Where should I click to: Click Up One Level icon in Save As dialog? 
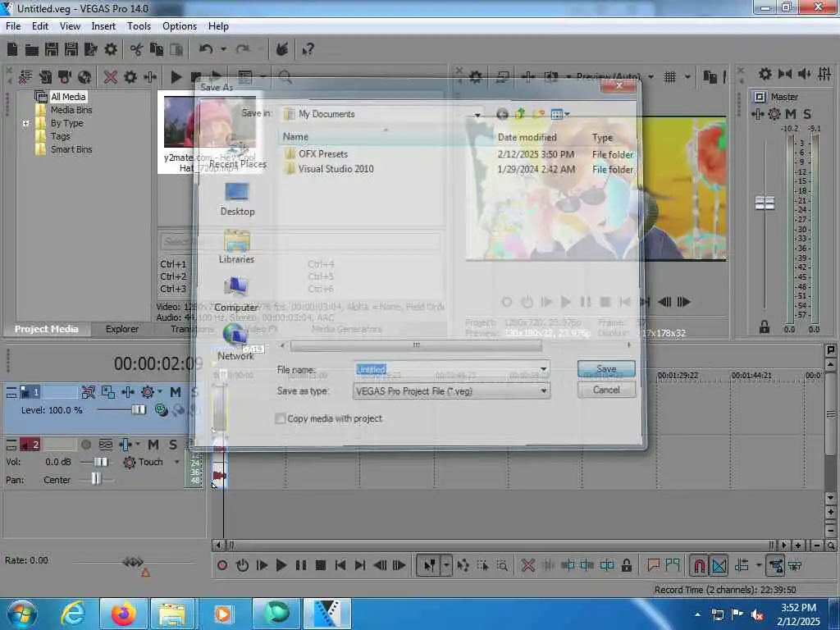(x=520, y=113)
